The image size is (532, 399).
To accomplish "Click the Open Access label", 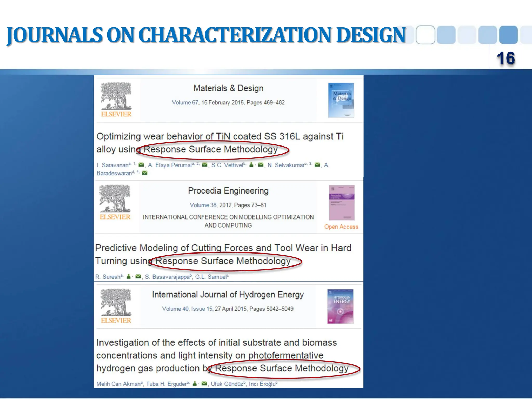I will 341,227.
